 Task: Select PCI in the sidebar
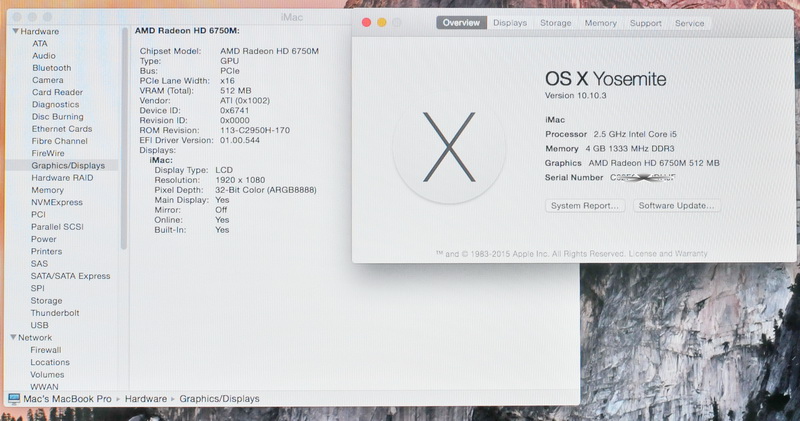pos(38,214)
